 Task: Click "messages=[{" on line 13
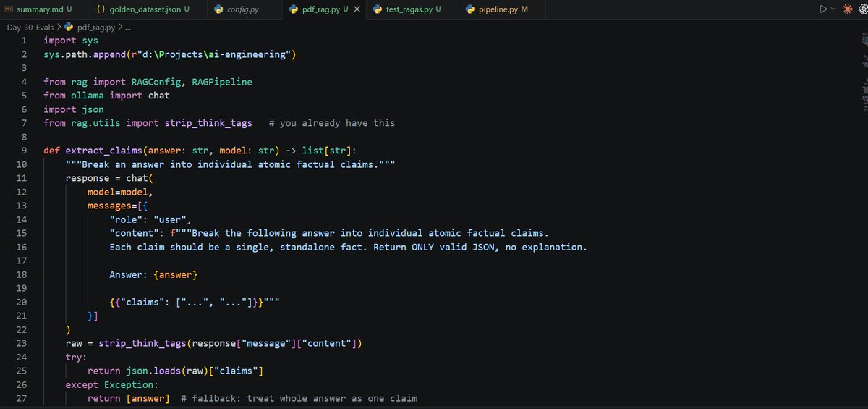coord(118,206)
